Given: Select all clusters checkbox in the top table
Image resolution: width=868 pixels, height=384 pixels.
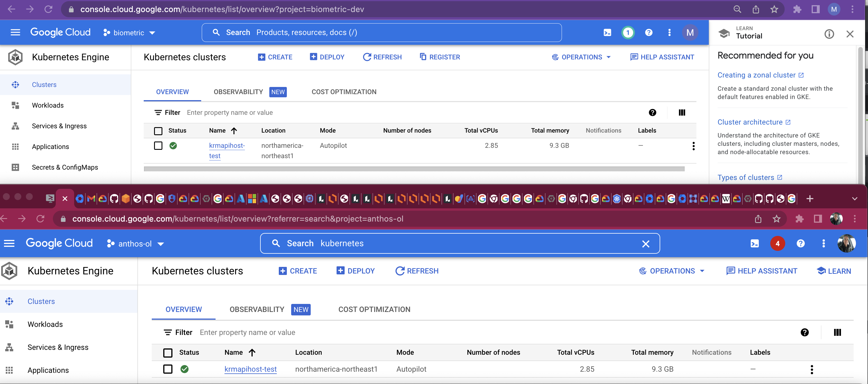Looking at the screenshot, I should coord(158,131).
